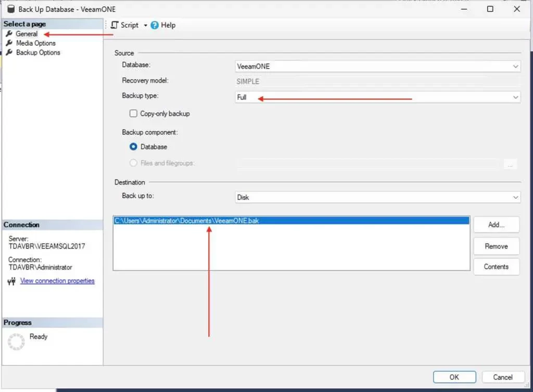The width and height of the screenshot is (533, 392).
Task: Click OK to start the backup
Action: point(454,377)
